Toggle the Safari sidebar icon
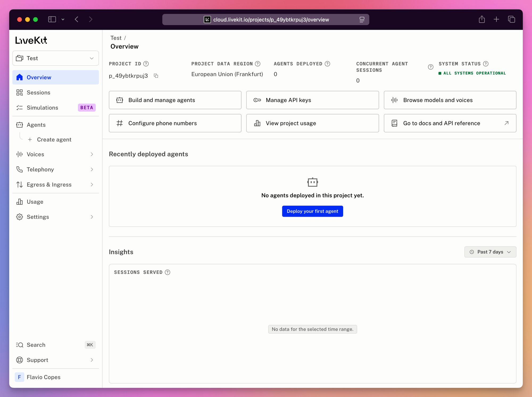The width and height of the screenshot is (532, 397). tap(52, 19)
